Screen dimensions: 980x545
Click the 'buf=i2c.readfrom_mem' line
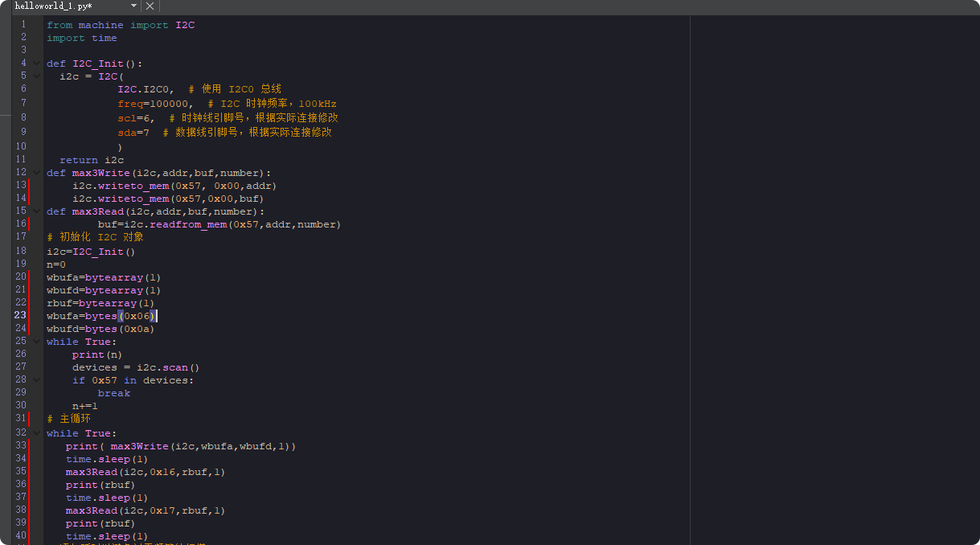pos(219,224)
